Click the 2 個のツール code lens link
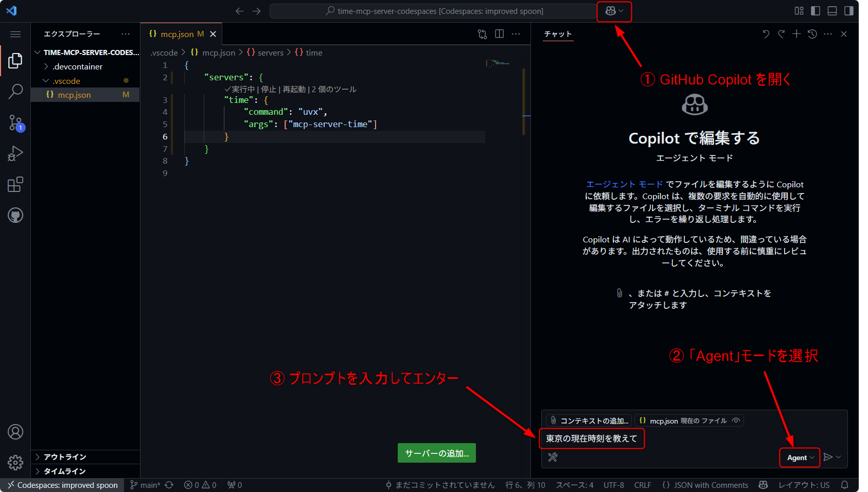868x492 pixels. [x=334, y=90]
